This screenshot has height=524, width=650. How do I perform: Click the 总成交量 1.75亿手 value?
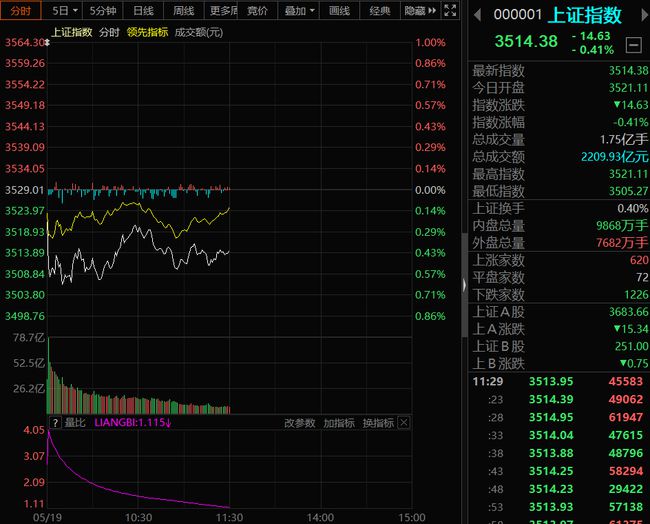click(x=624, y=139)
